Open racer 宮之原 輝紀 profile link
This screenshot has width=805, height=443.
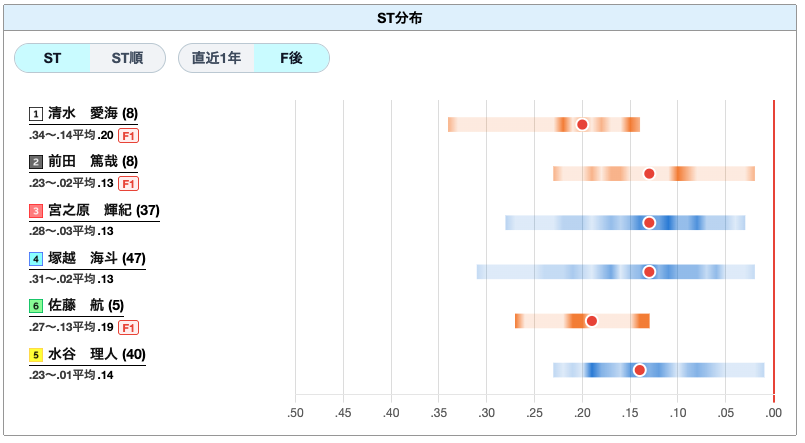(104, 210)
